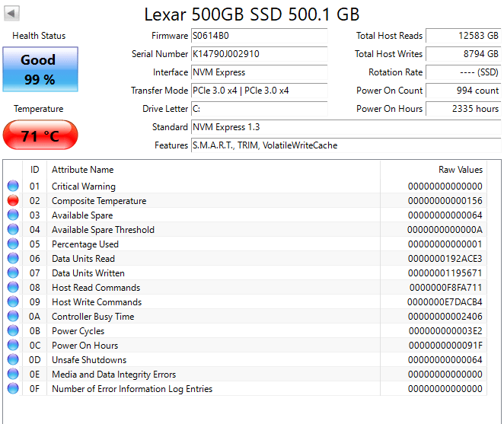This screenshot has height=424, width=504.
Task: Click the Features field S.M.A.R.T., TRIM
Action: point(346,145)
